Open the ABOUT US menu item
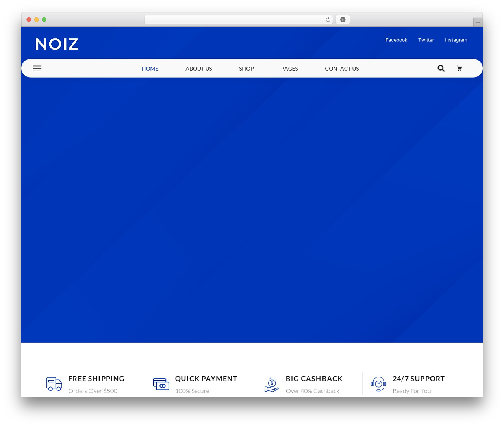504x427 pixels. point(199,69)
